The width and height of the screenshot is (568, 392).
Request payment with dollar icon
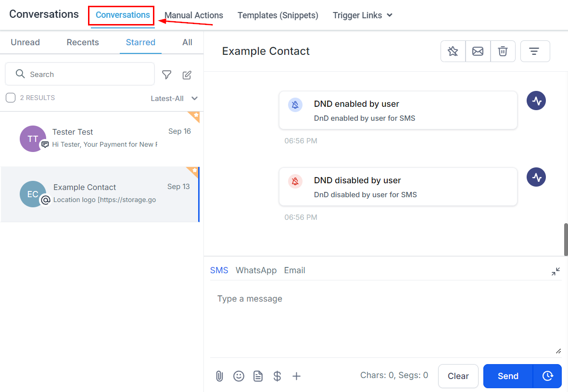(277, 376)
